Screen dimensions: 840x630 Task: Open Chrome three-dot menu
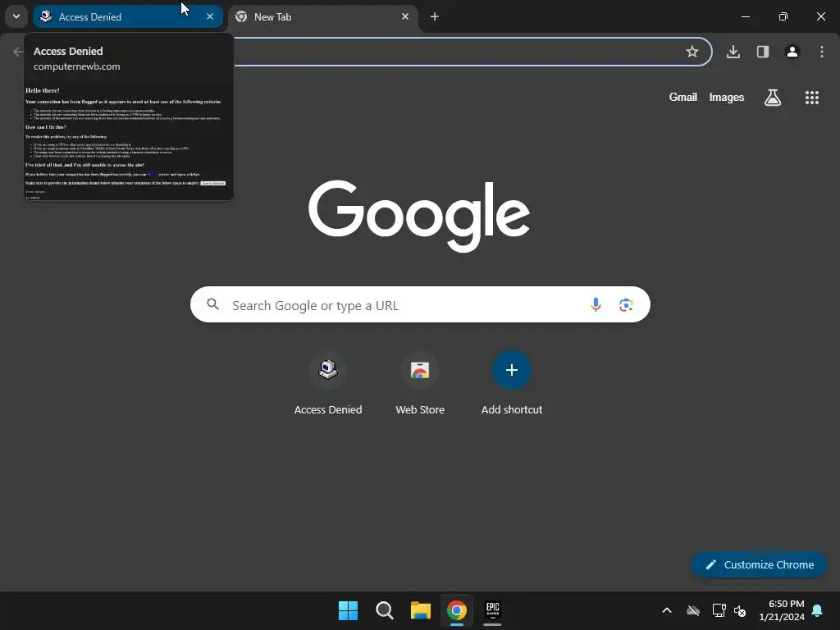pyautogui.click(x=822, y=52)
